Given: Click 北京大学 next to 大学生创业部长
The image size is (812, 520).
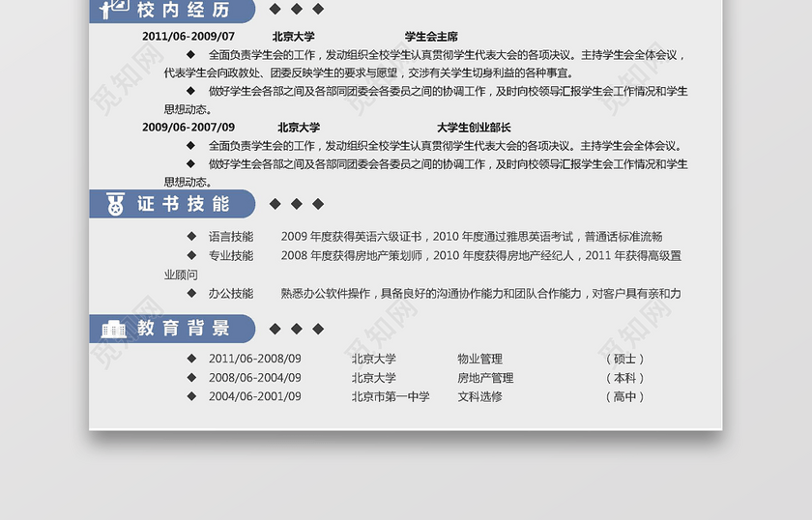Looking at the screenshot, I should point(299,127).
